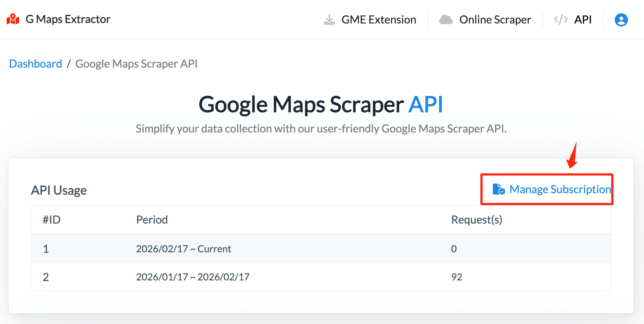Select the 2026/02/17 ~ Current usage row
Screen dimensions: 644x324
(184, 249)
